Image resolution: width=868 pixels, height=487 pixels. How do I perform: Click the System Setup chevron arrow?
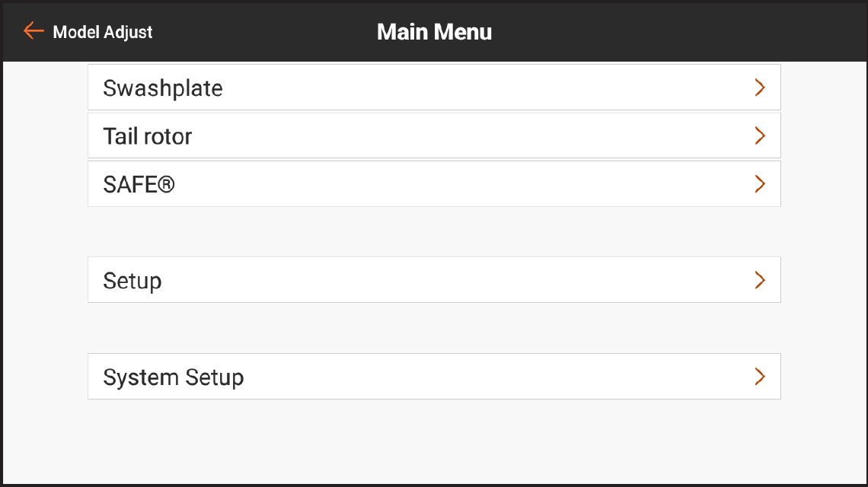point(759,377)
